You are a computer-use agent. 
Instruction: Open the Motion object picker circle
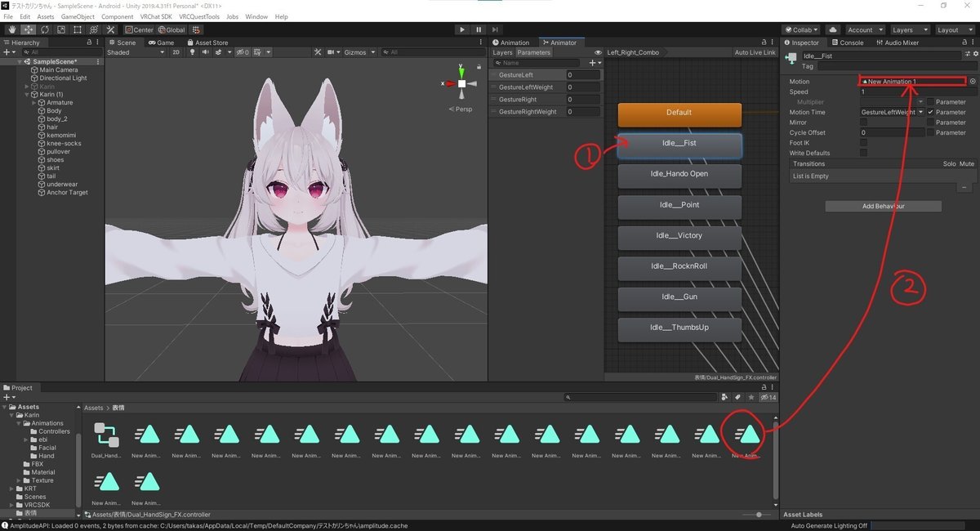click(973, 82)
